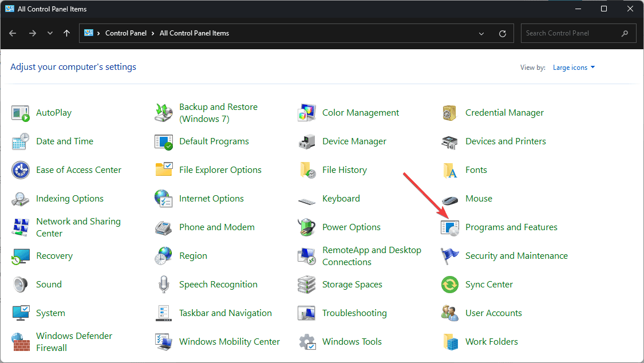Open the Region globe-clock icon
The height and width of the screenshot is (363, 644).
pyautogui.click(x=164, y=257)
